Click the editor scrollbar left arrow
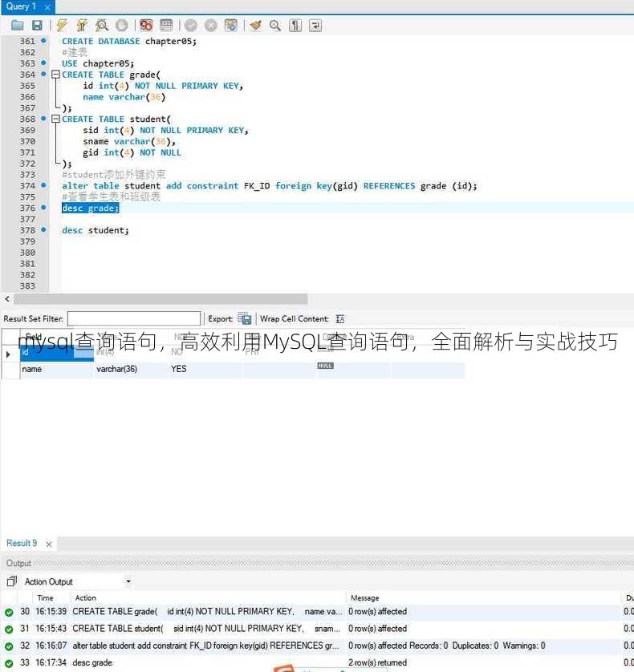 [7, 299]
